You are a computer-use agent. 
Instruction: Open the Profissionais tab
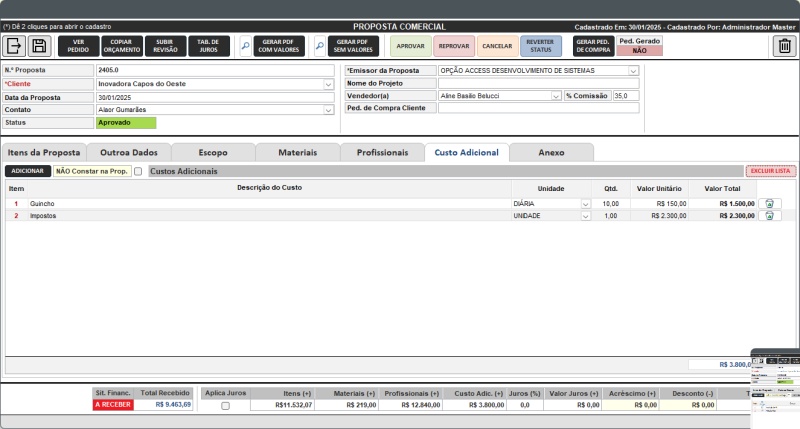(x=381, y=152)
